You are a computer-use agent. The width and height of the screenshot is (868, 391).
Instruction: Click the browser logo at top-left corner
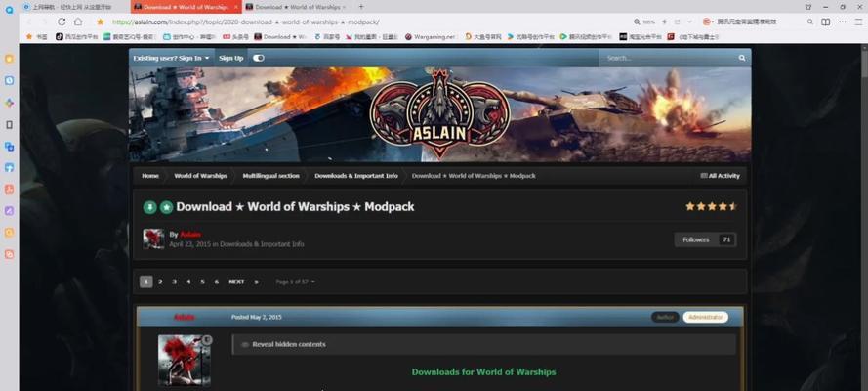9,9
